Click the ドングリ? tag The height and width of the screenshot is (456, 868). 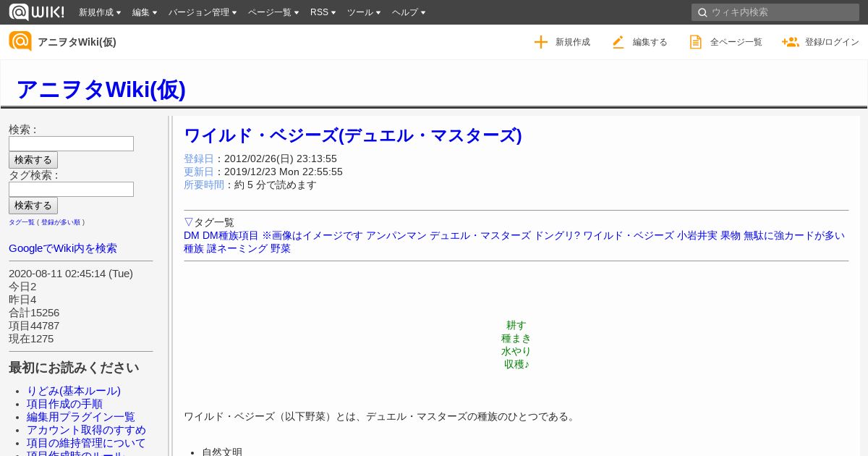[557, 235]
